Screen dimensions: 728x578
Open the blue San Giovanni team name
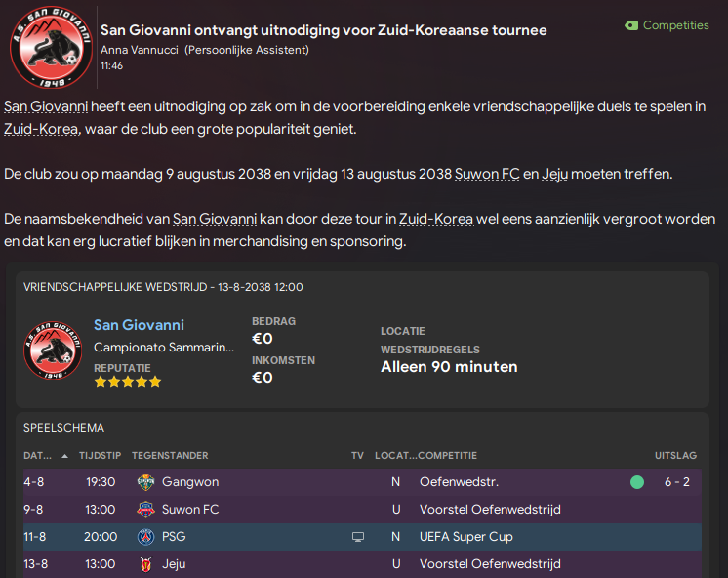point(139,325)
